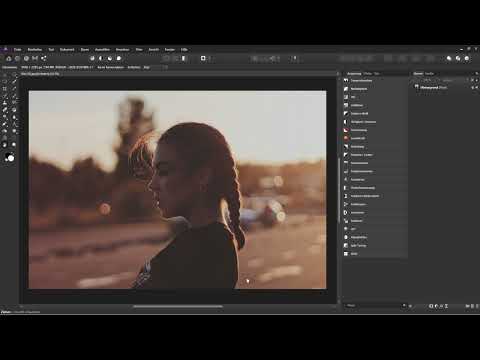Click the Tontrennung adjustment icon

tap(346, 130)
